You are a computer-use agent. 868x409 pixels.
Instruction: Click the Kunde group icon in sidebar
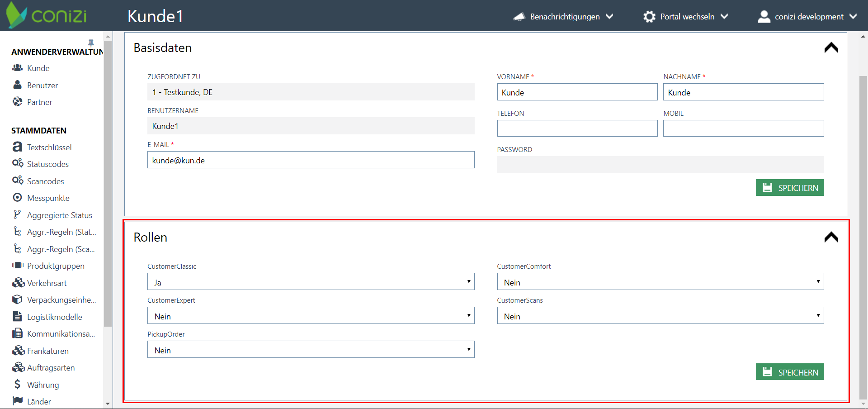18,68
